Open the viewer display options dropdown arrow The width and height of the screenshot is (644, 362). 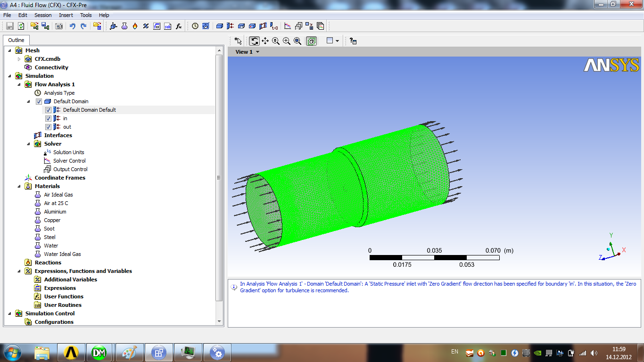pyautogui.click(x=338, y=41)
